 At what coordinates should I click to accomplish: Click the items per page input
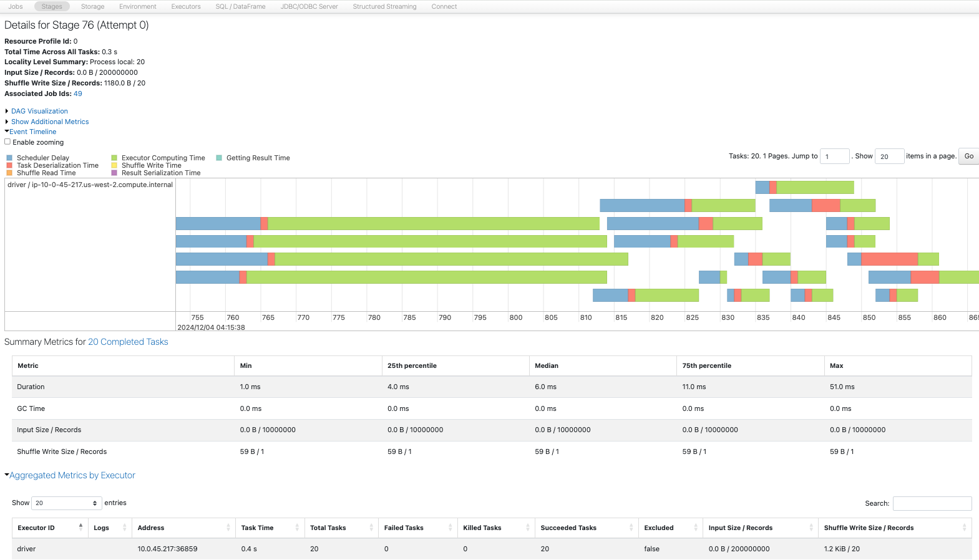[x=890, y=156]
